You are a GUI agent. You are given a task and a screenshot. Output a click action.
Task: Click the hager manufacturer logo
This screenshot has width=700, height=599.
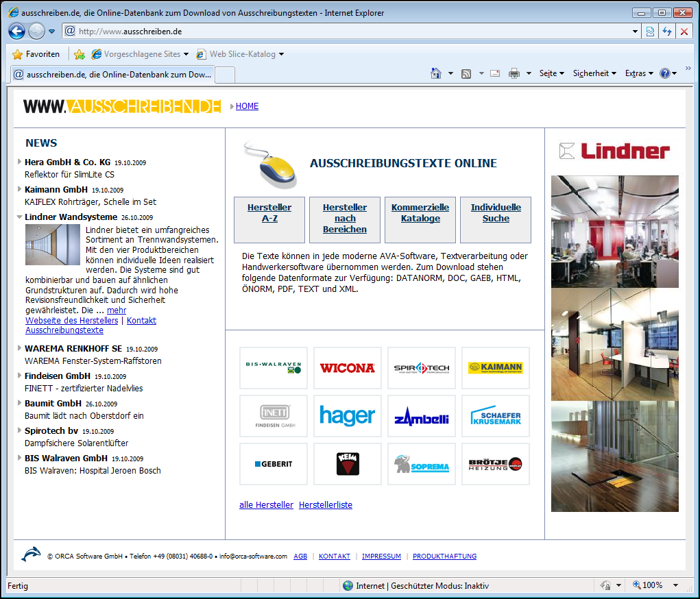347,416
